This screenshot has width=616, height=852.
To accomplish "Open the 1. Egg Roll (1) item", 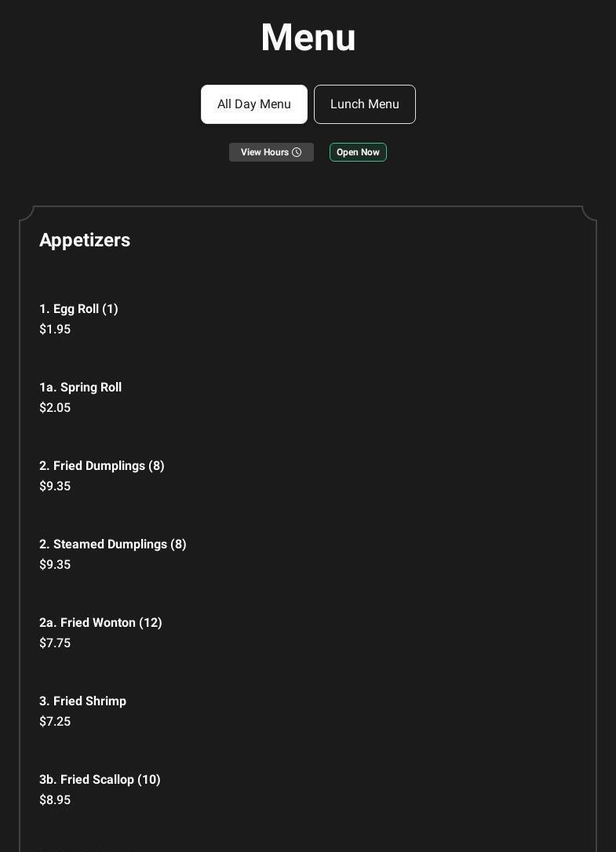I will [78, 309].
